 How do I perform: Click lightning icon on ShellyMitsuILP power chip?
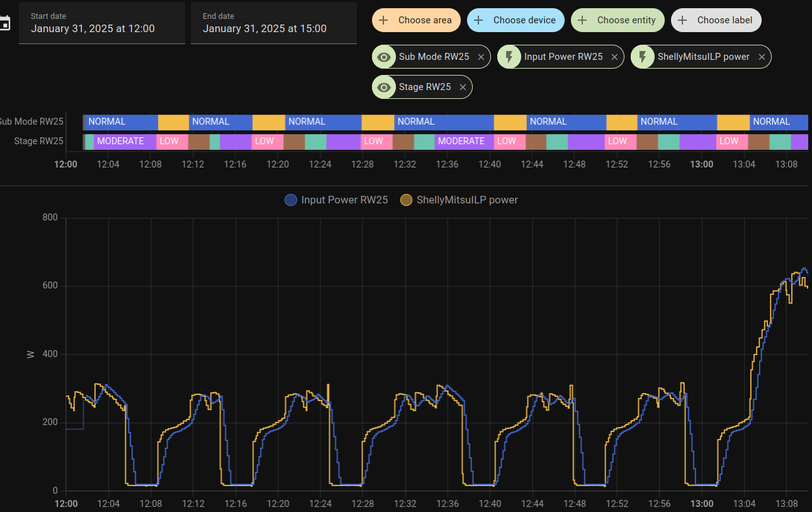(643, 57)
